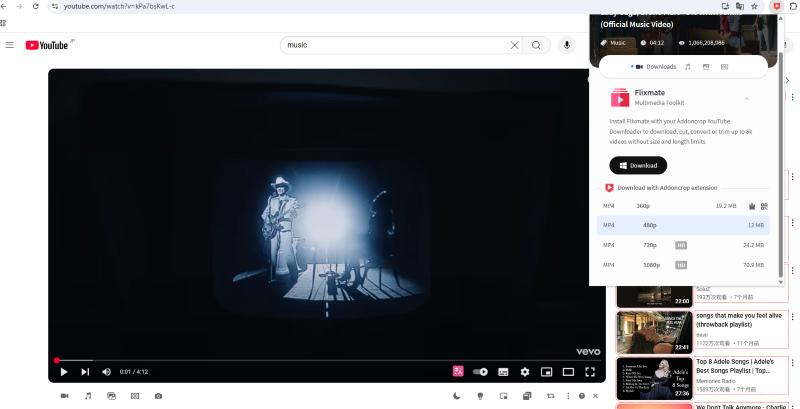This screenshot has height=409, width=800.
Task: Switch to miniplayer mode
Action: click(x=546, y=372)
